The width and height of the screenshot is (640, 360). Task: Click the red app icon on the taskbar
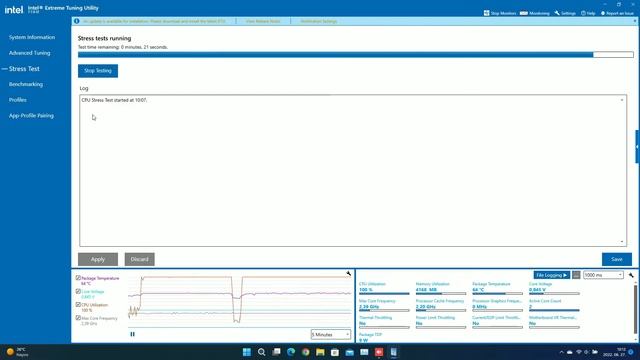tap(379, 352)
